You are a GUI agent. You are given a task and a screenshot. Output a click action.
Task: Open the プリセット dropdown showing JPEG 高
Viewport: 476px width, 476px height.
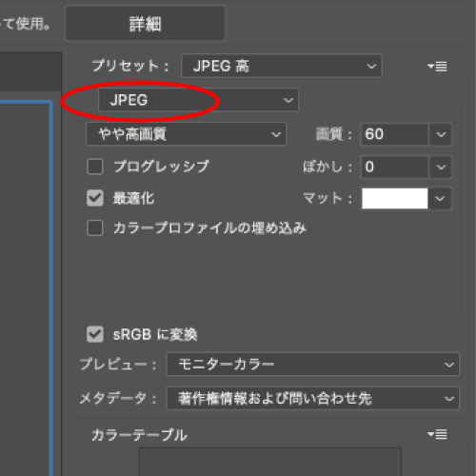pyautogui.click(x=282, y=66)
